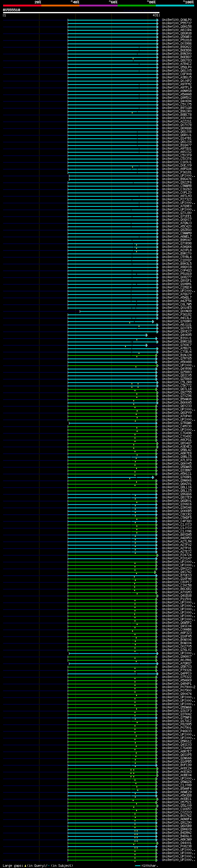Select label UniRef100_P36182
This screenshot has width=197, height=868.
pyautogui.click(x=177, y=314)
